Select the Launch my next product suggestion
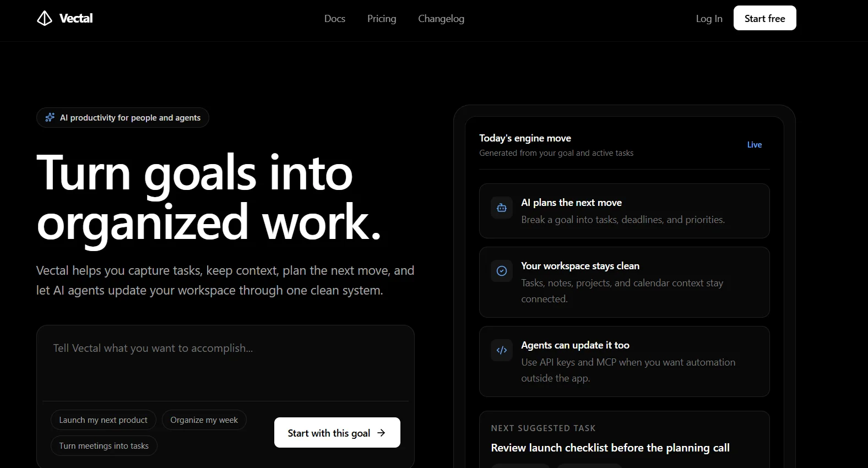The height and width of the screenshot is (468, 868). click(x=104, y=420)
